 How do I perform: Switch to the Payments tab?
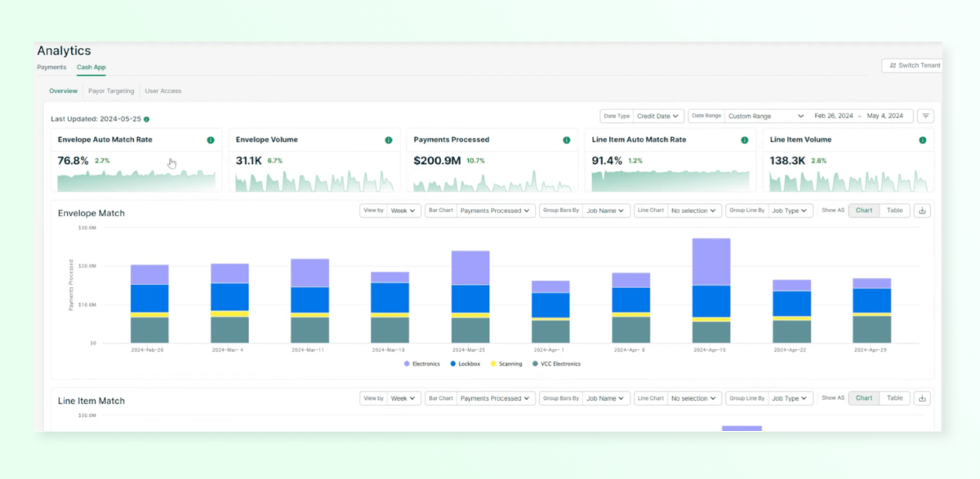[x=51, y=67]
